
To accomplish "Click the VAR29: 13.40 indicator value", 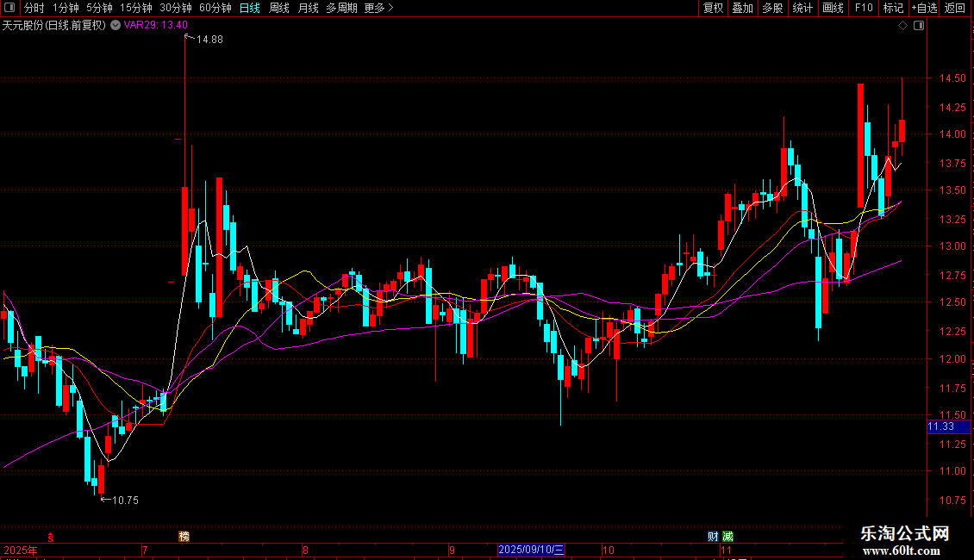I will pyautogui.click(x=155, y=25).
